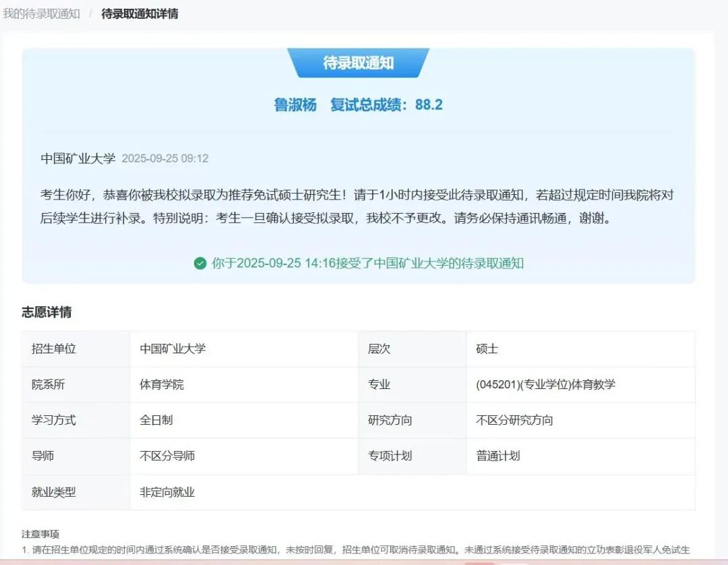Click the 不区分研究方向 value cell
This screenshot has width=728, height=565.
580,420
